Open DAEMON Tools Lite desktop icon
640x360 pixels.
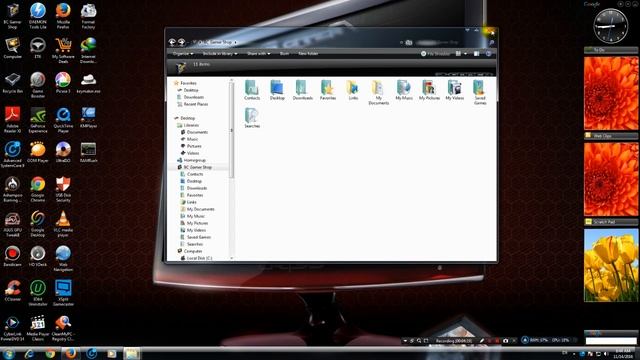(38, 16)
